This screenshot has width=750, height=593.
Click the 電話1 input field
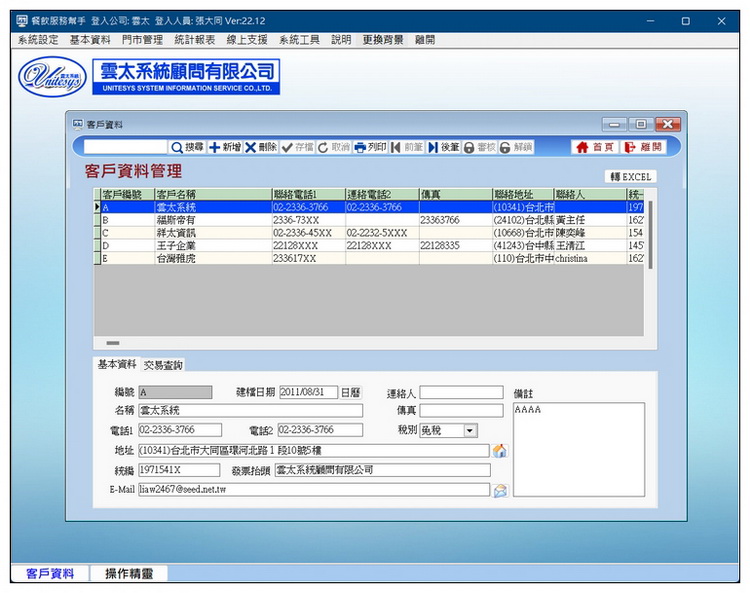[x=180, y=430]
